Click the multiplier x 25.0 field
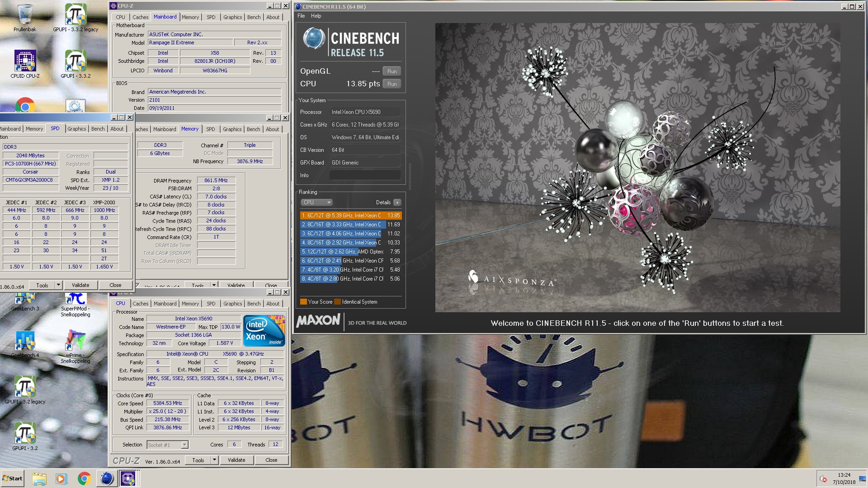868x488 pixels. (167, 412)
